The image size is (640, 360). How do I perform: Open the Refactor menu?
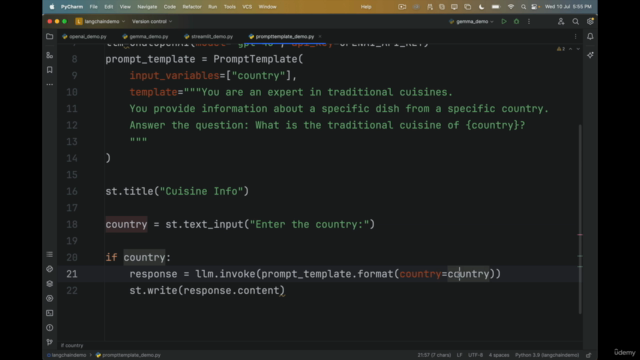(x=192, y=7)
